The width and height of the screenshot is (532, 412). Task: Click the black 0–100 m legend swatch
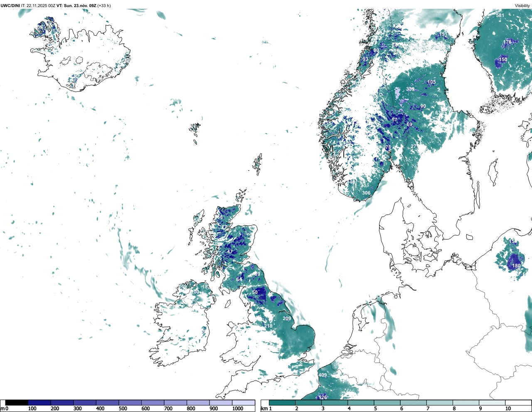pyautogui.click(x=17, y=402)
